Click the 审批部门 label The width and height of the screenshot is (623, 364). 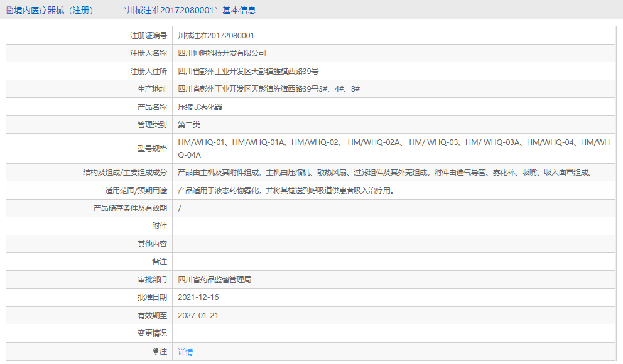tap(152, 280)
